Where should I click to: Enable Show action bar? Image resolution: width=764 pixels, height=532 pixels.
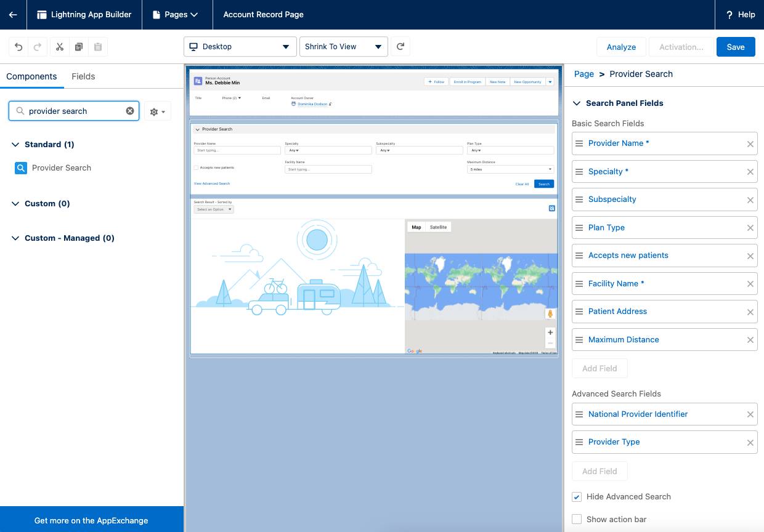click(x=577, y=519)
